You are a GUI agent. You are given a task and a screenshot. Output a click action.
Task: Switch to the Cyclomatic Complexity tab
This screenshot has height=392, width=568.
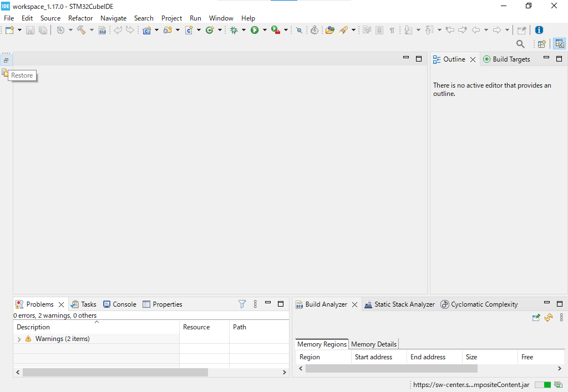coord(479,304)
